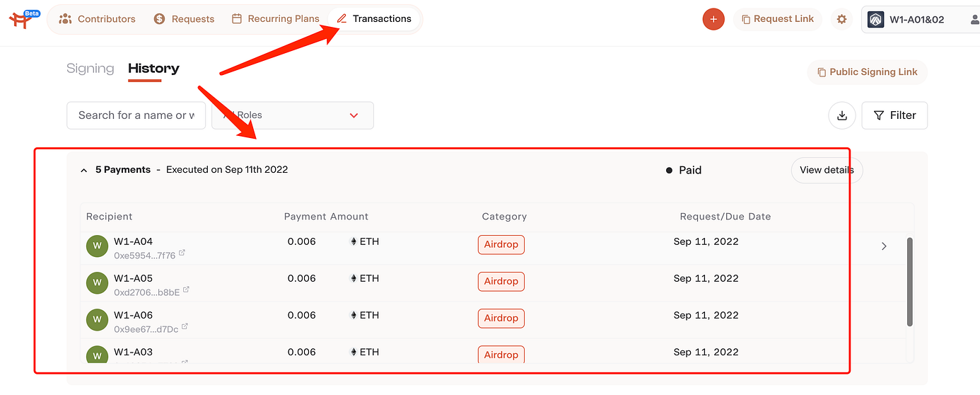Open the All Roles dropdown
The height and width of the screenshot is (395, 980).
(293, 115)
